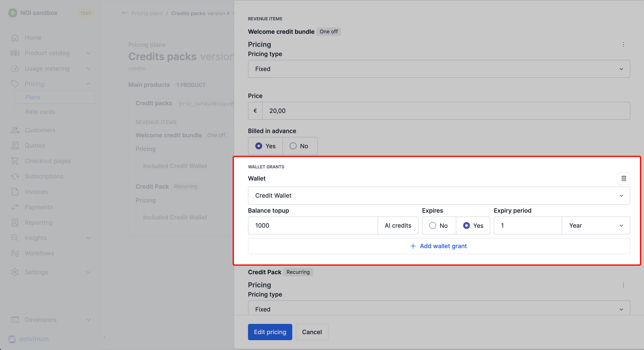
Task: Click the Payments arrows icon
Action: point(15,207)
